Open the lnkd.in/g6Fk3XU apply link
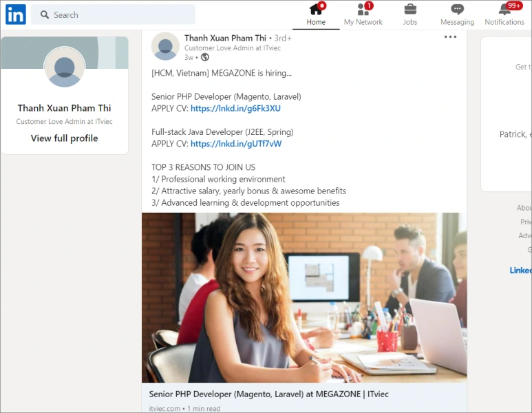 click(x=235, y=108)
